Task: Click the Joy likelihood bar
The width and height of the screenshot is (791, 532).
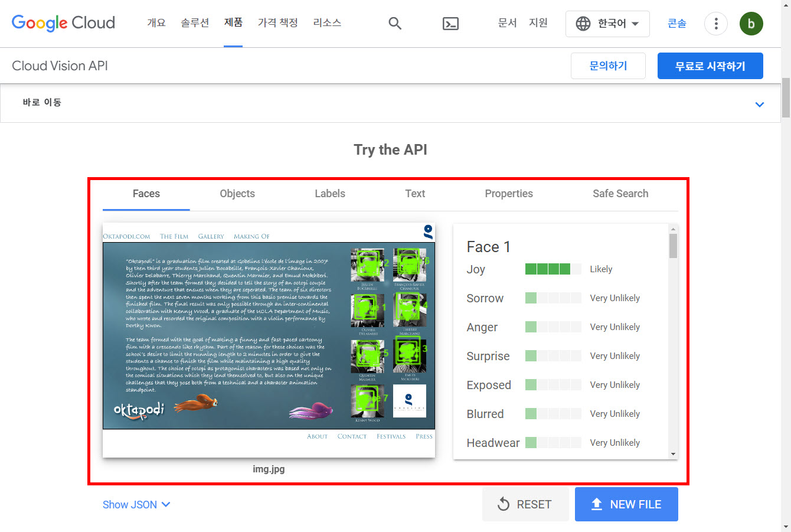Action: point(553,269)
